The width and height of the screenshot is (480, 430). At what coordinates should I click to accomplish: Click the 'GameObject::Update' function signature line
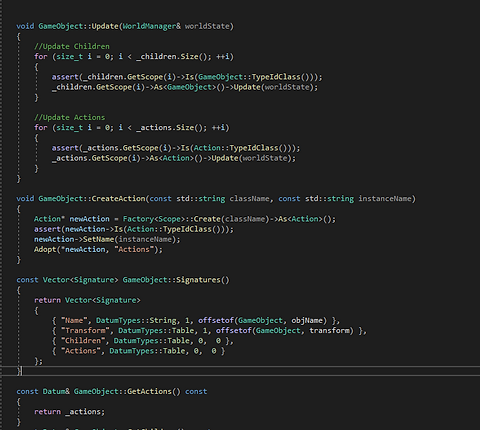tap(125, 26)
